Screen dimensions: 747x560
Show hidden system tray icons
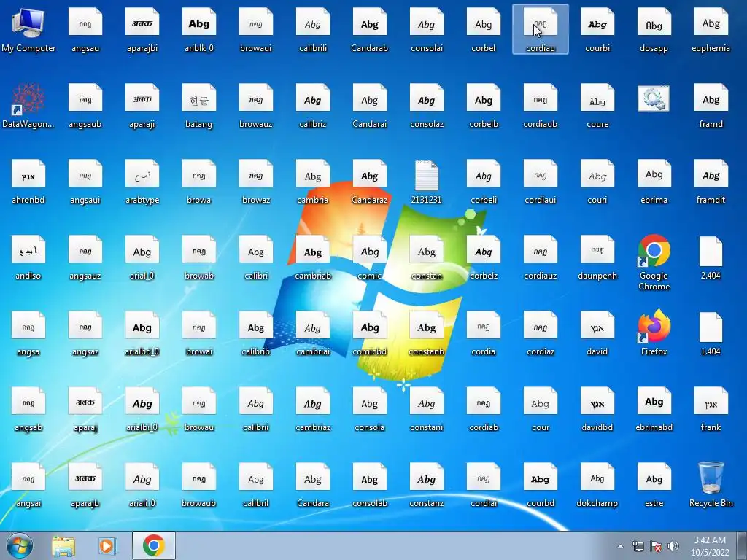(620, 546)
